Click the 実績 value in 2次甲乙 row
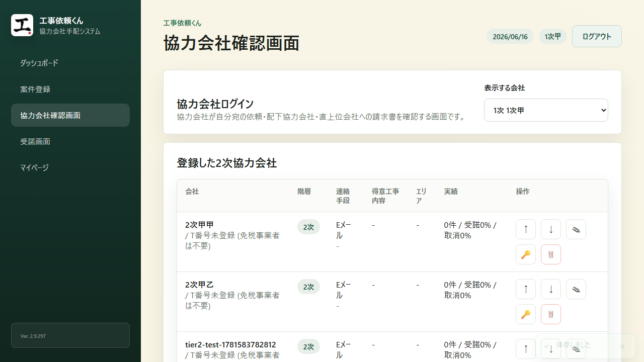 (470, 290)
